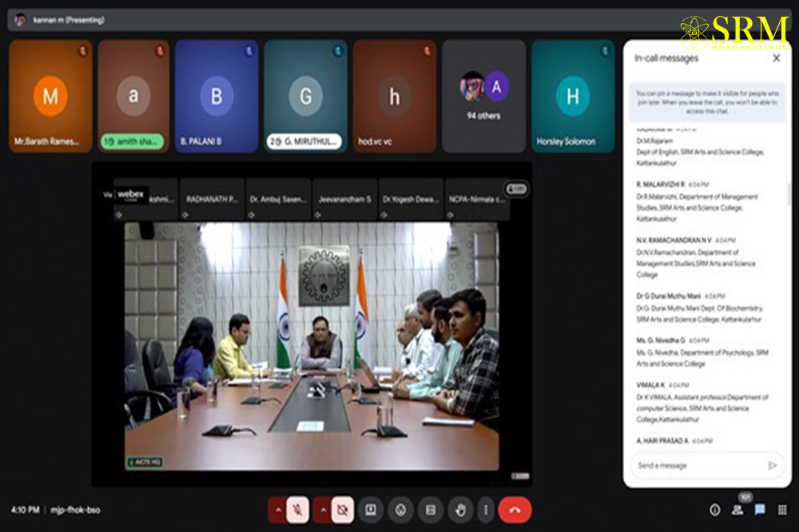Open the activities grid icon
This screenshot has height=532, width=799.
(x=782, y=510)
